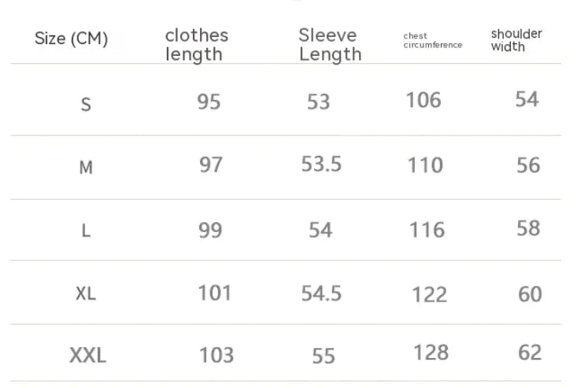The width and height of the screenshot is (588, 388).
Task: Click the chest circumference header text
Action: 432,41
